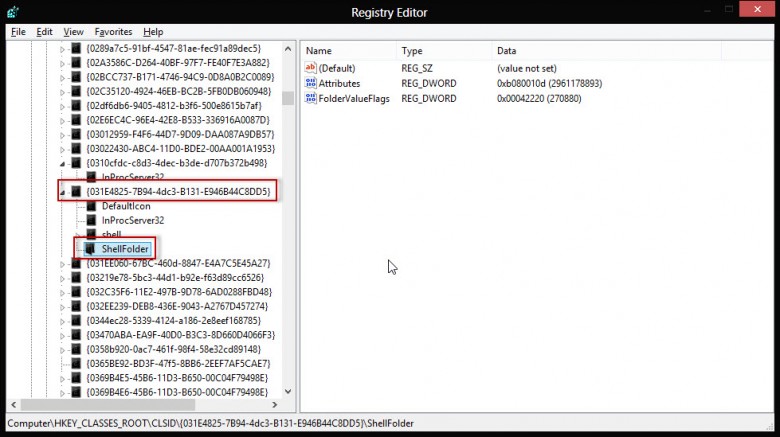The width and height of the screenshot is (780, 437).
Task: Click the tree scroll down arrow
Action: [x=288, y=392]
